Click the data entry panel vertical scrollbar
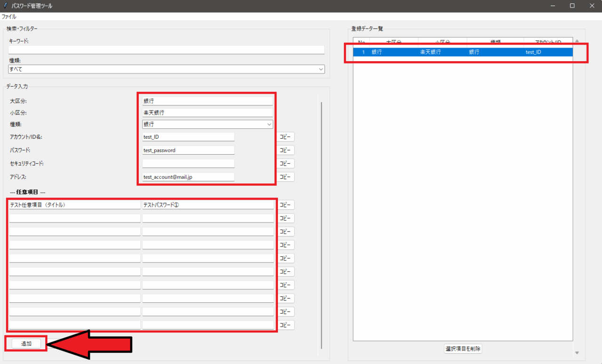Screen dimensions: 602x364 pos(322,225)
